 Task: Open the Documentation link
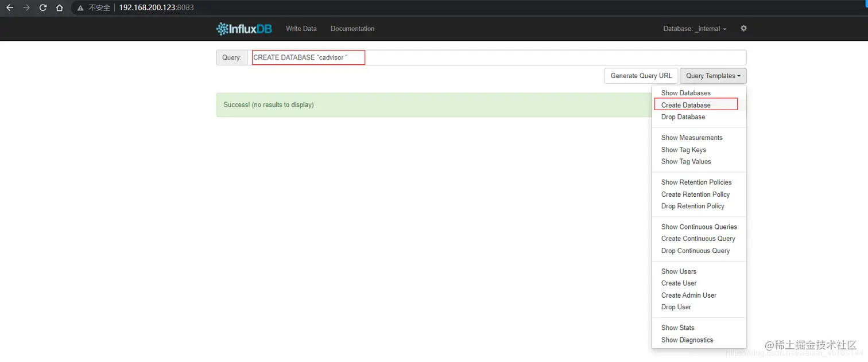(352, 29)
